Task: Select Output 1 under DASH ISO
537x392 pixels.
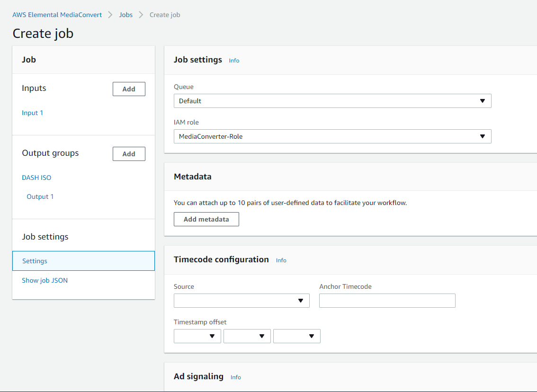Action: (40, 196)
